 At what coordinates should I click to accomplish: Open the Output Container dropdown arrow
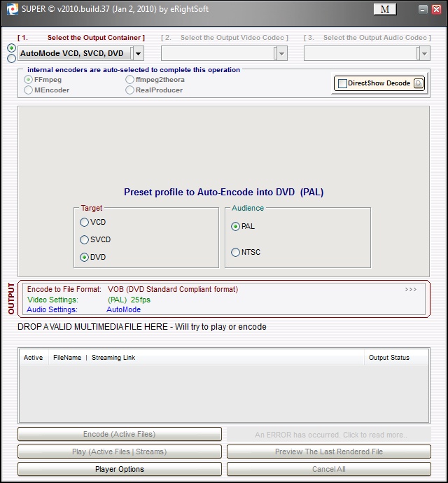pos(139,54)
